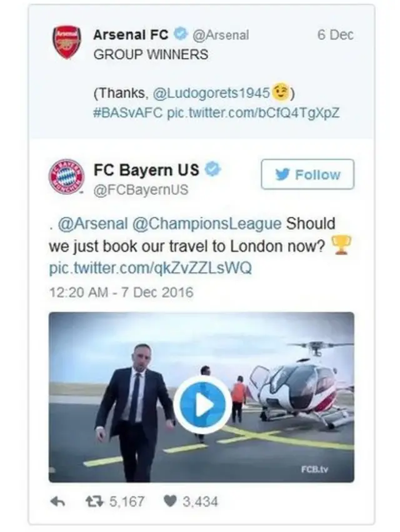
Task: Follow FC Bayern US
Action: click(x=307, y=174)
